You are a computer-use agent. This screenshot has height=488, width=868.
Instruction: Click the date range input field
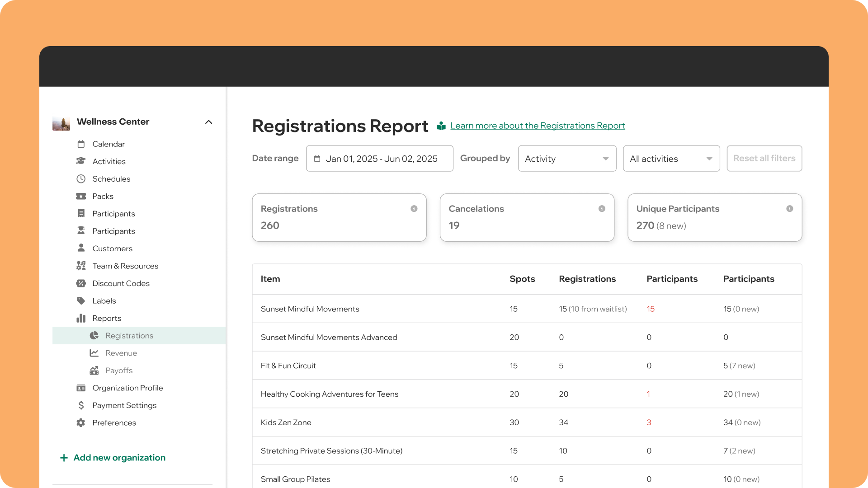click(379, 159)
